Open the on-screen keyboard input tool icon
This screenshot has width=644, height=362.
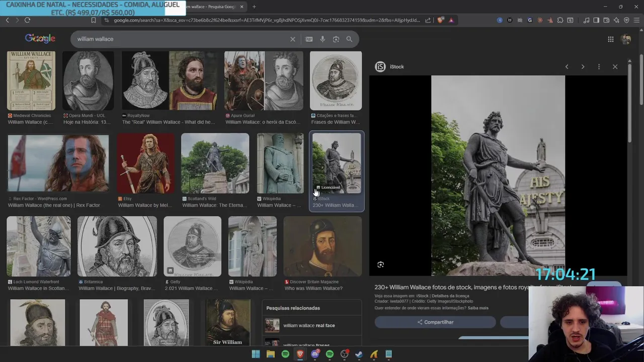(309, 39)
